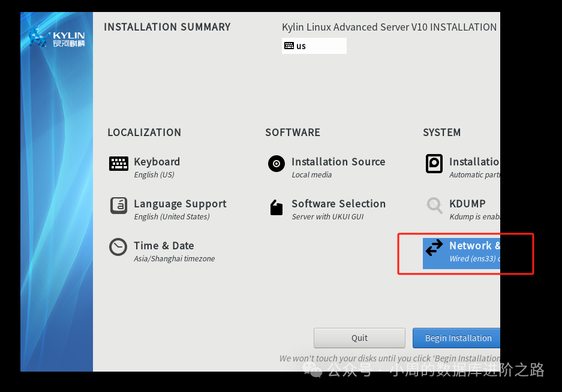This screenshot has height=392, width=562.
Task: Open Keyboard settings via keyboard icon
Action: pos(118,163)
